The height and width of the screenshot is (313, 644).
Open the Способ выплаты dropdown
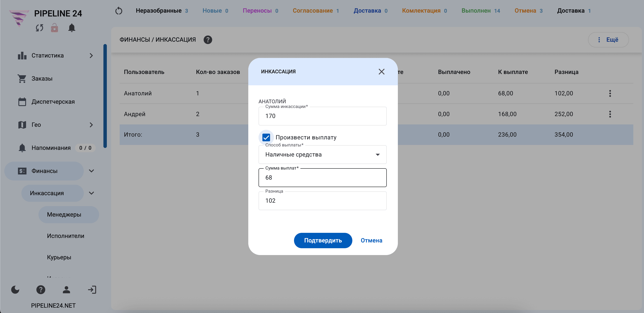322,155
